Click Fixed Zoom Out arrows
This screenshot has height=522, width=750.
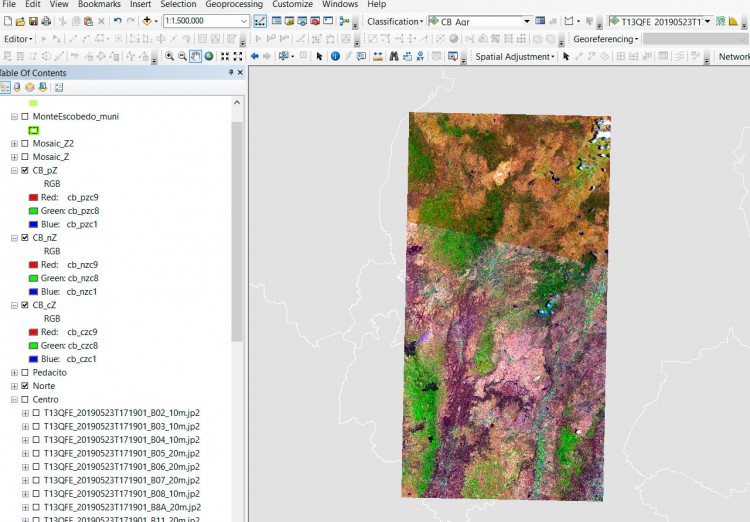(238, 56)
